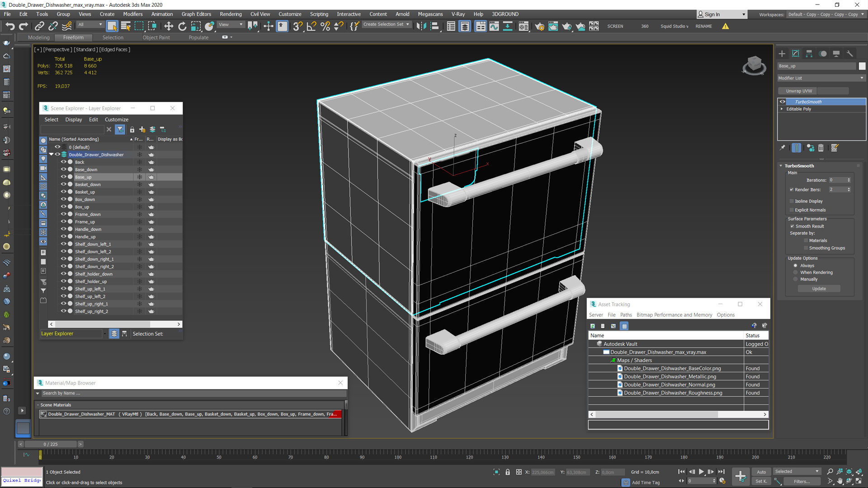Toggle the Render Iters checkbox
868x488 pixels.
point(792,190)
